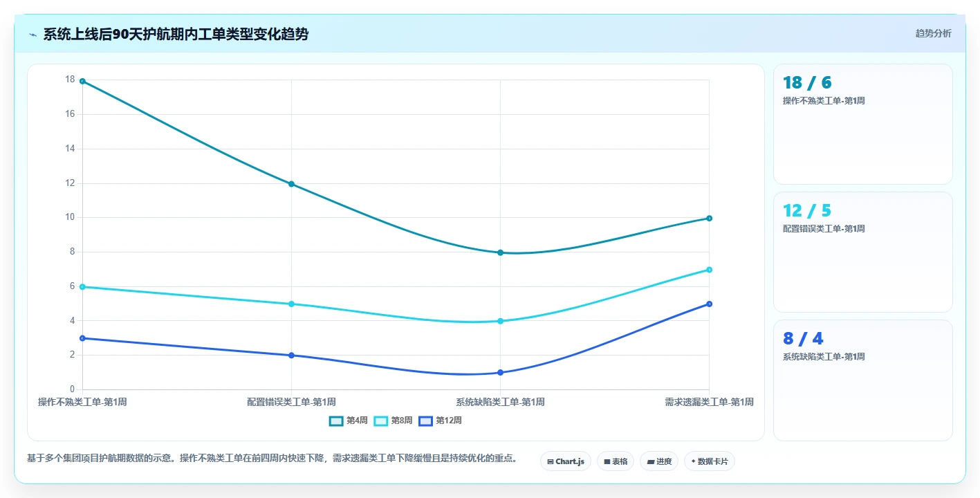Open the 18 / 6 data card
Image resolution: width=980 pixels, height=498 pixels.
863,124
